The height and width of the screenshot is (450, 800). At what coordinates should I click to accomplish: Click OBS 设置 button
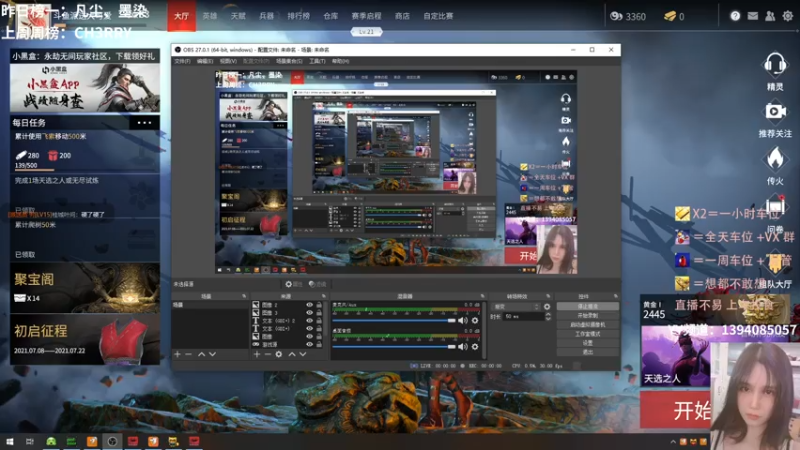pos(588,343)
